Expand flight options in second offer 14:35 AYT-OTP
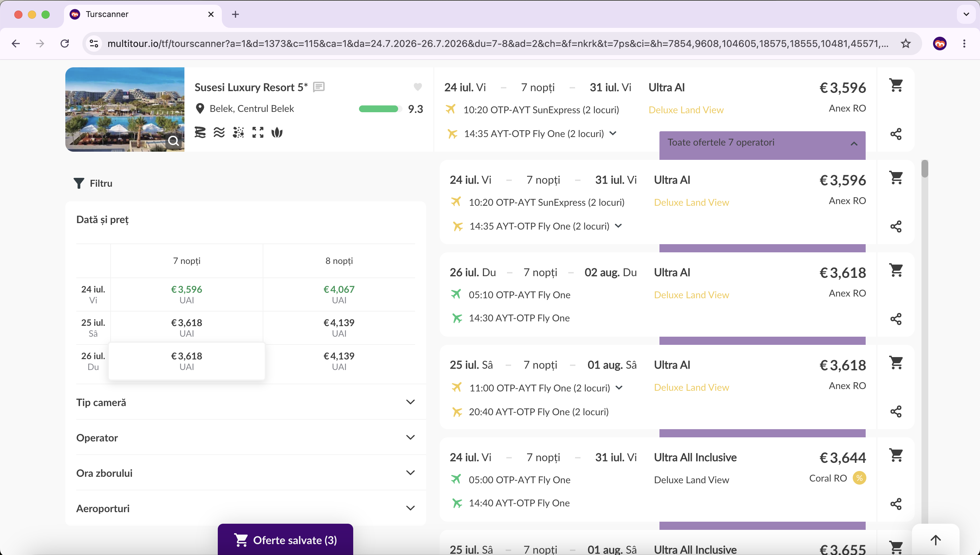Viewport: 980px width, 555px height. coord(619,226)
